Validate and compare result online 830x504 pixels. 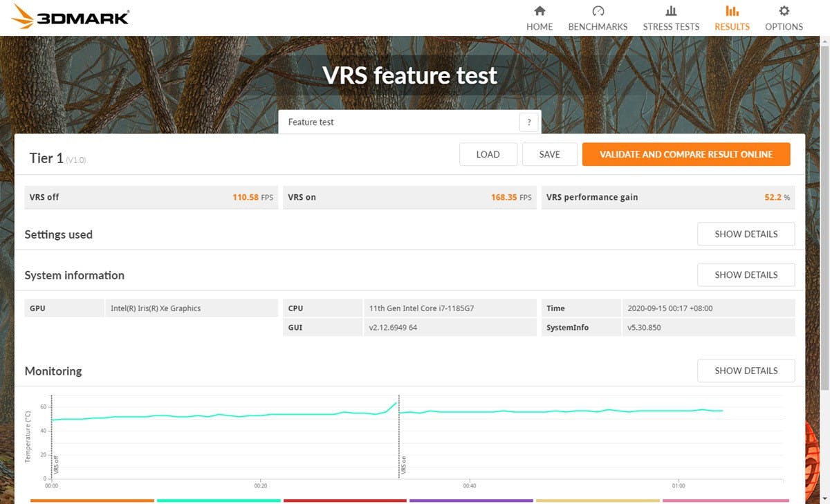[686, 154]
